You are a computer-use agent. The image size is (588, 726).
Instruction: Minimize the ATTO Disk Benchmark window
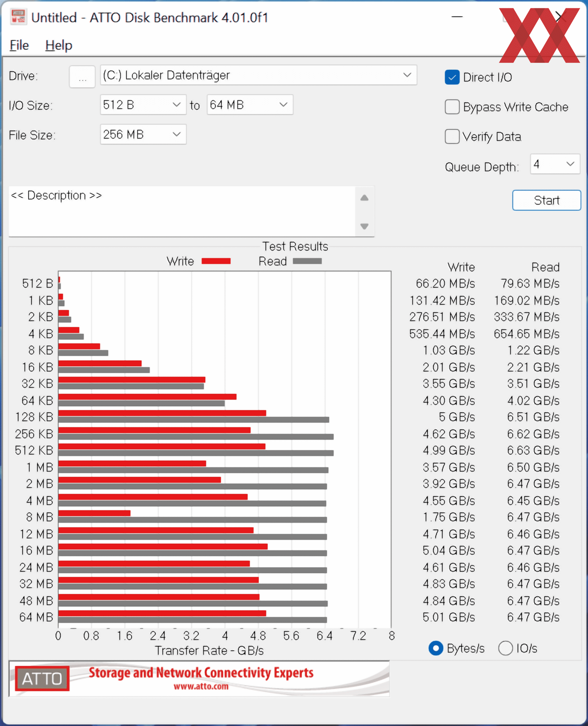tap(457, 16)
